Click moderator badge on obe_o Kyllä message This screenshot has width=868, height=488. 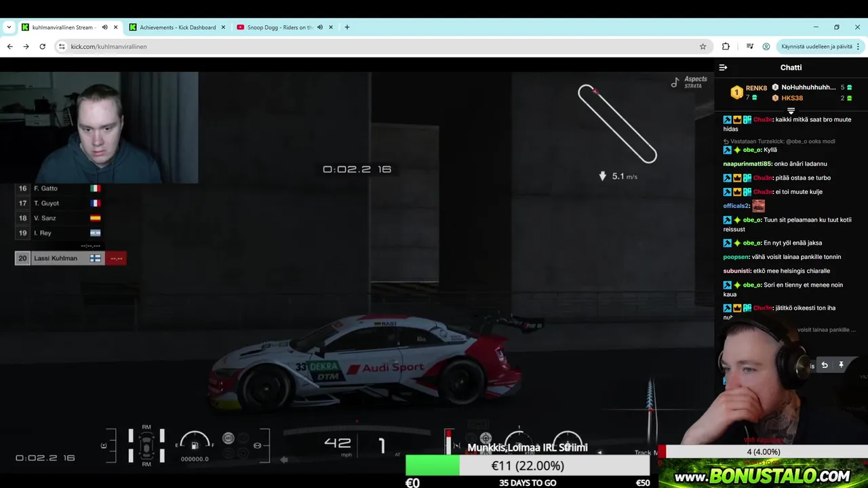pyautogui.click(x=727, y=150)
